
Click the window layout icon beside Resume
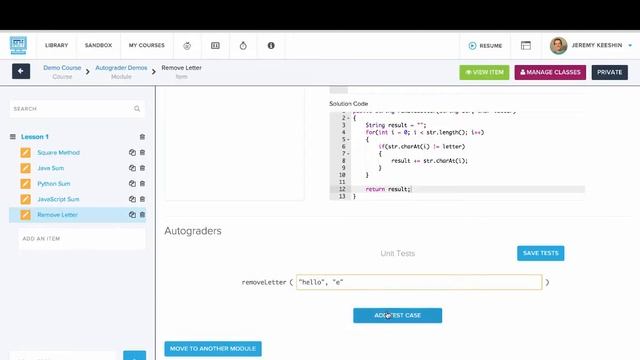click(526, 46)
